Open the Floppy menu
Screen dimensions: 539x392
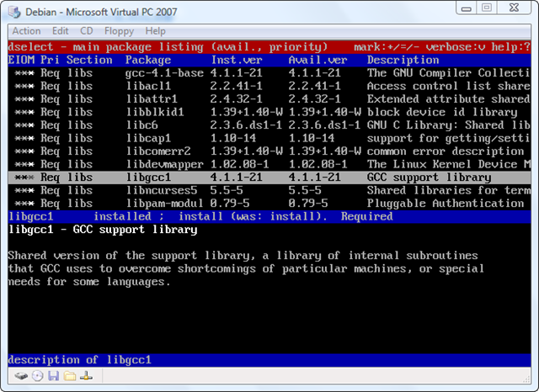tap(119, 31)
